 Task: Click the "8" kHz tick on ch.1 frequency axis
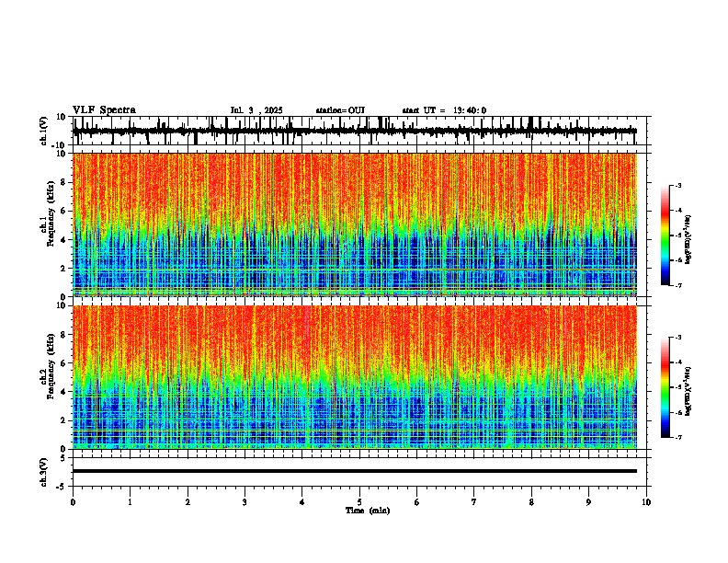pyautogui.click(x=63, y=182)
